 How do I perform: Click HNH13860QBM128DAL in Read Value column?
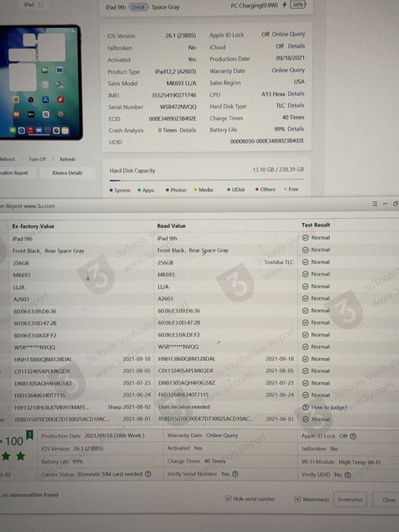(187, 359)
